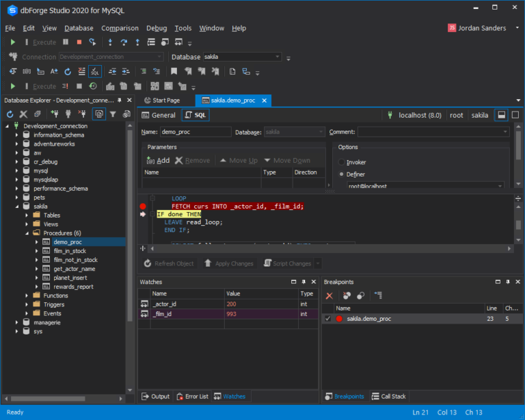Screen dimensions: 525x420
Task: Uncheck the sakila.demo_proc breakpoint checkbox
Action: 328,319
